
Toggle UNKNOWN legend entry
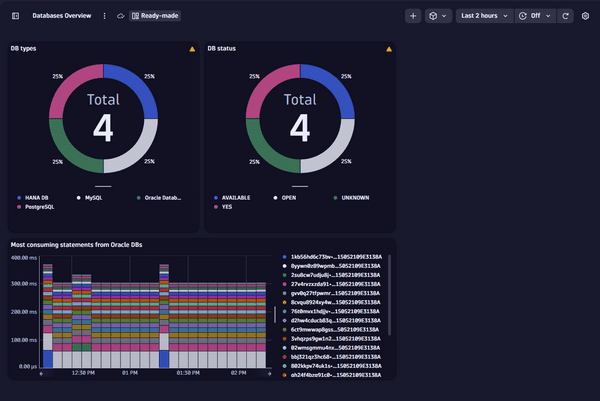(x=352, y=198)
